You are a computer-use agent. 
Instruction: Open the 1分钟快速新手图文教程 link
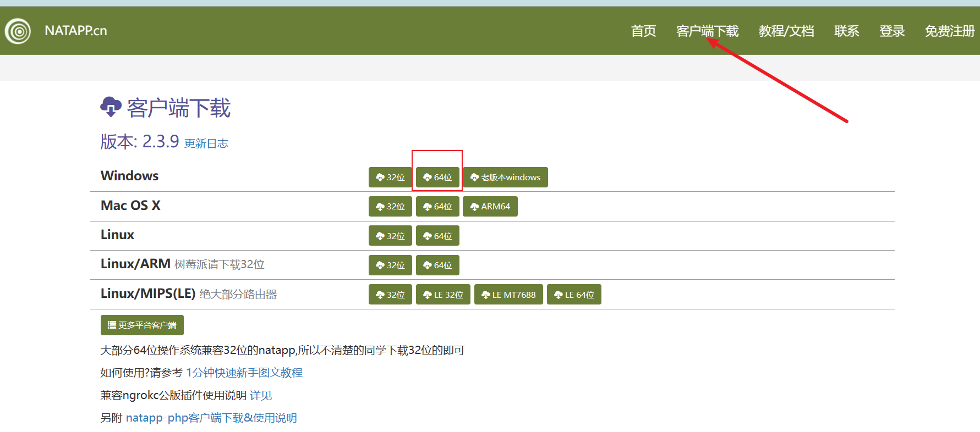click(244, 373)
